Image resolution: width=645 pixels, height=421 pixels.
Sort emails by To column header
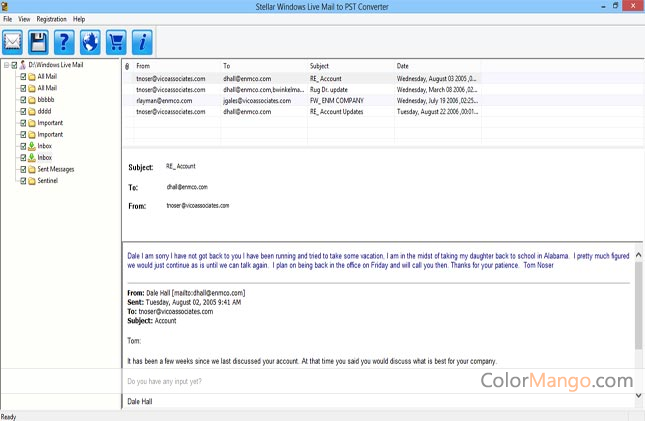(x=264, y=66)
